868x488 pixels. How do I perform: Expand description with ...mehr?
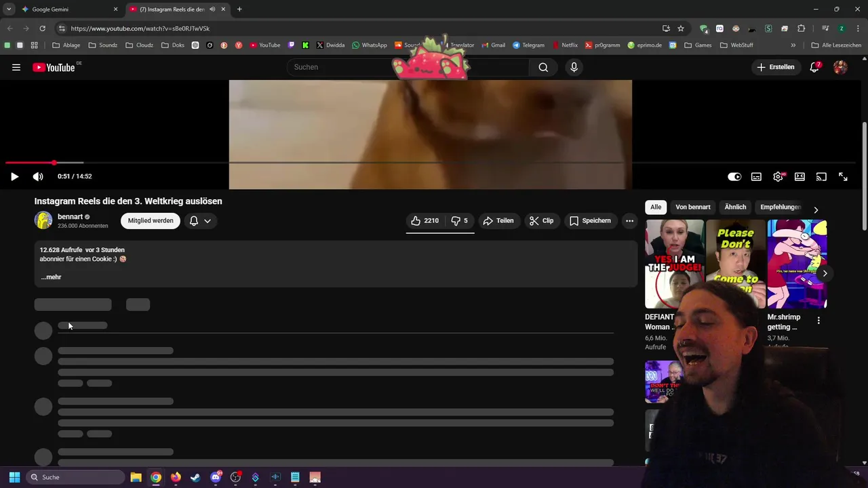tap(51, 277)
